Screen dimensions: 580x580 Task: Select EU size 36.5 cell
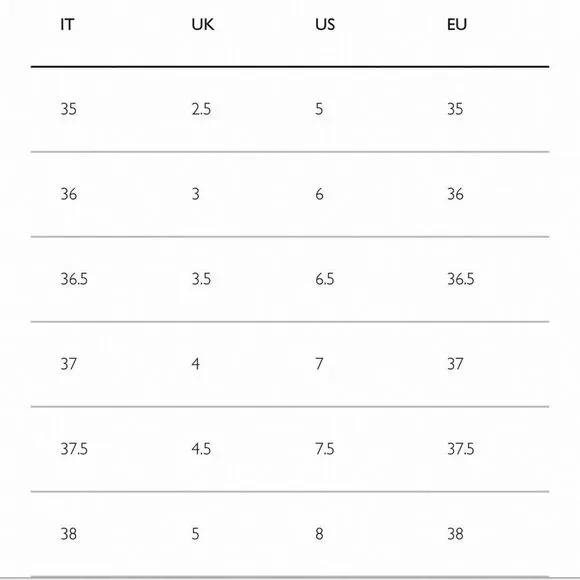coord(461,279)
